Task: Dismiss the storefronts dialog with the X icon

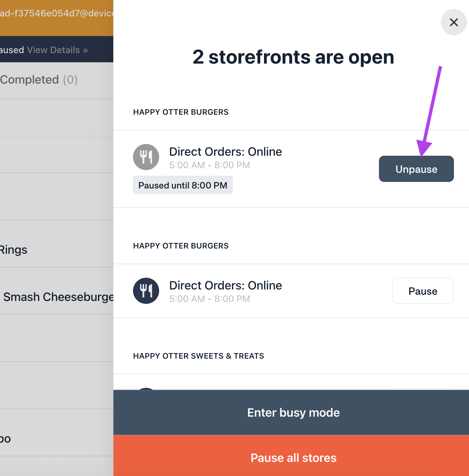Action: coord(454,22)
